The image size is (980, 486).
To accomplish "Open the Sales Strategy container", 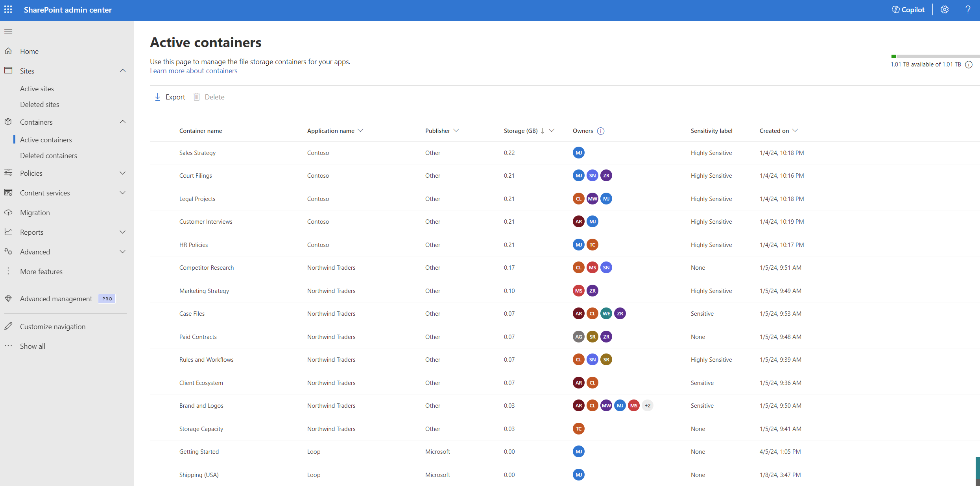I will click(196, 153).
